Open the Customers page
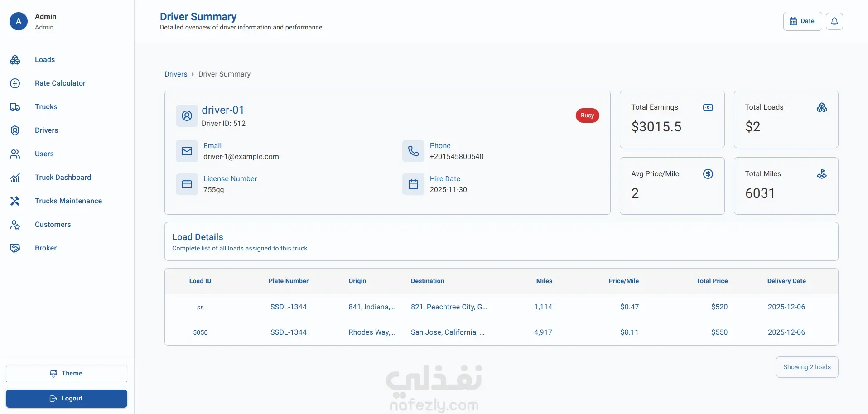 pos(53,225)
